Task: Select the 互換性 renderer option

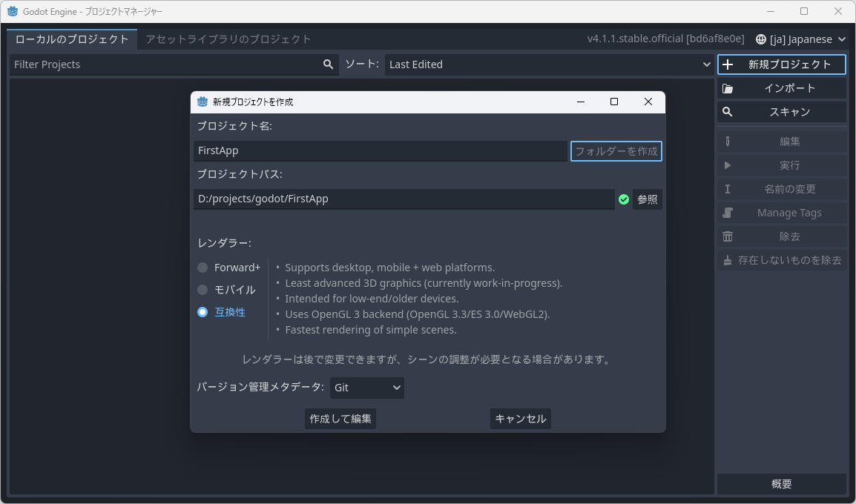Action: tap(222, 312)
